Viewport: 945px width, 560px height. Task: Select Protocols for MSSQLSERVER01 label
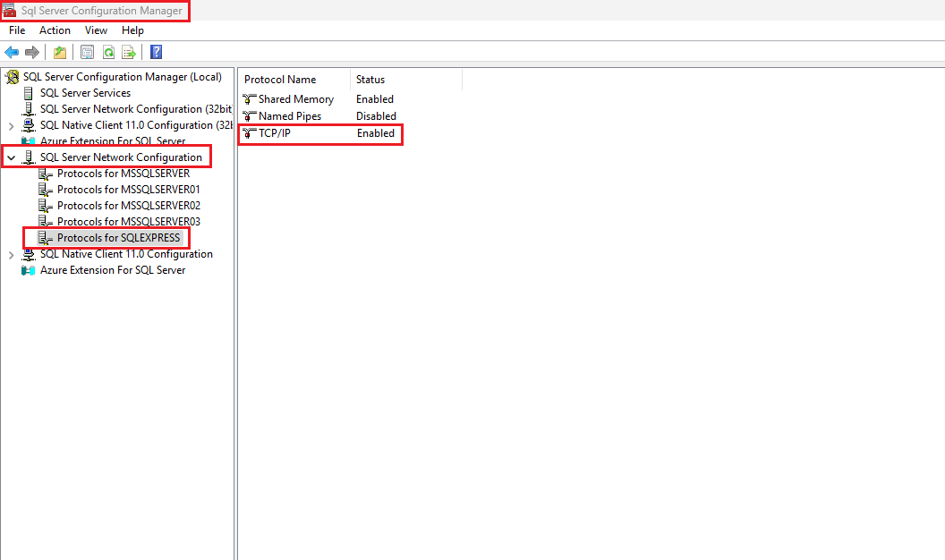point(128,189)
